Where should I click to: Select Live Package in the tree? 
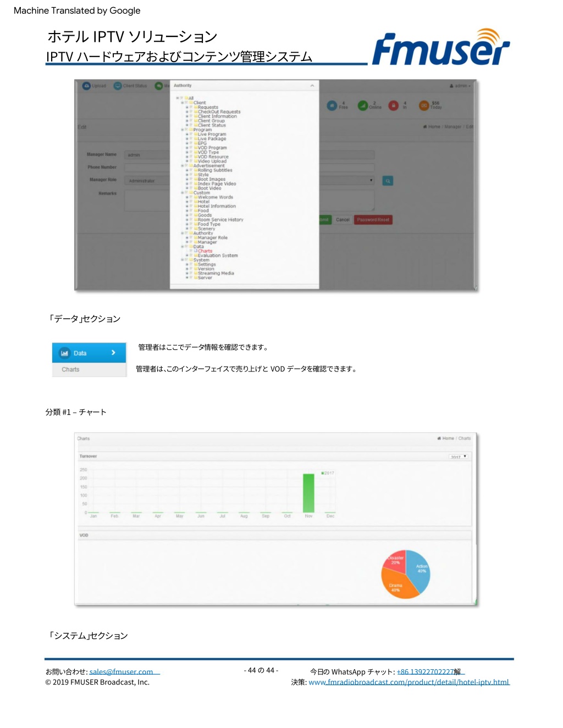(212, 139)
